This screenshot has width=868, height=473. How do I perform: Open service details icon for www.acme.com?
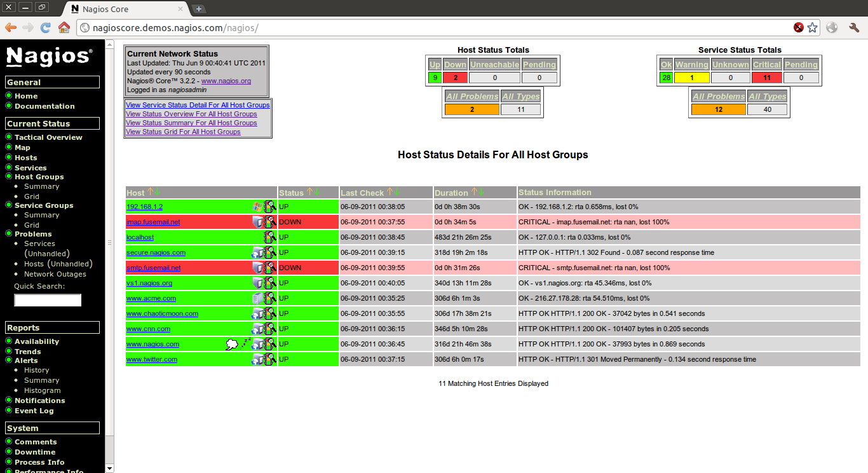point(270,298)
